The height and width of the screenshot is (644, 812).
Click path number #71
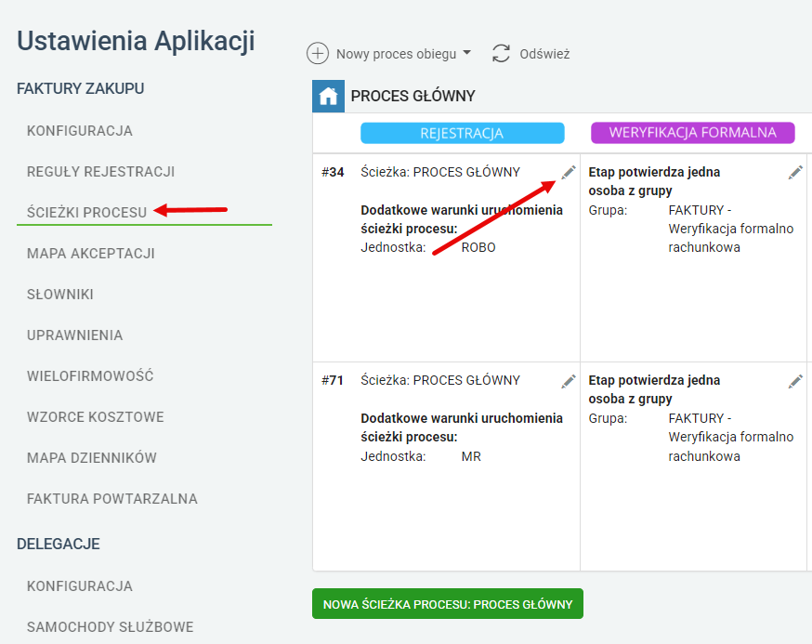[333, 380]
